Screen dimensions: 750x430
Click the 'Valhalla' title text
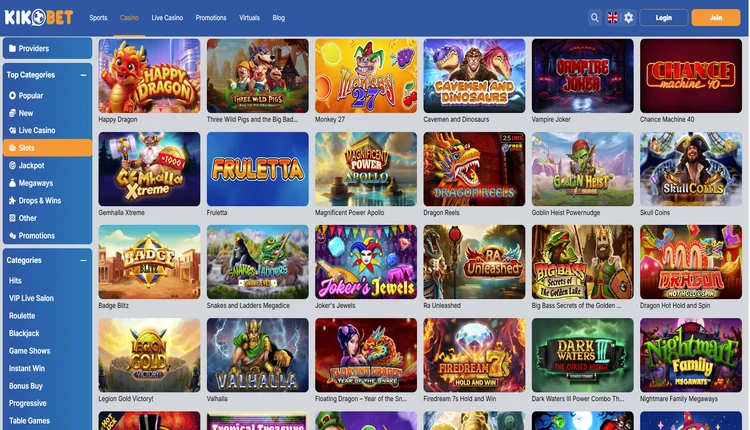(217, 399)
